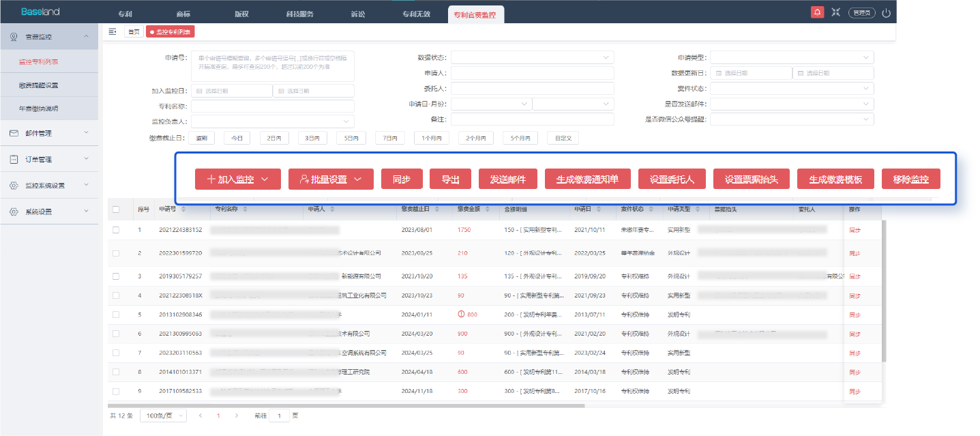Focus the 申请号 search text area
Image resolution: width=980 pixels, height=436 pixels.
click(x=272, y=66)
